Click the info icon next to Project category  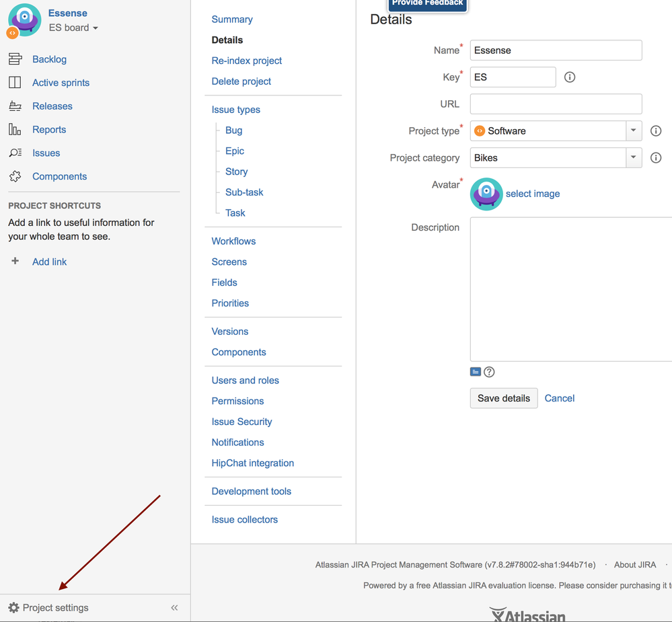656,157
